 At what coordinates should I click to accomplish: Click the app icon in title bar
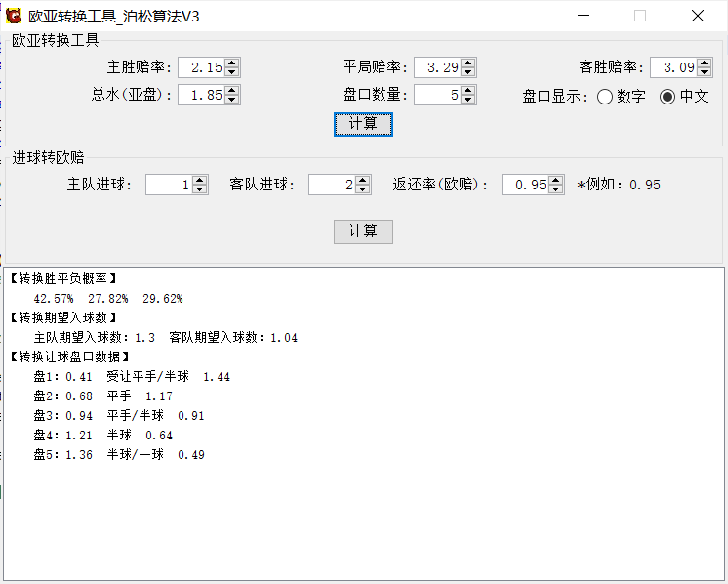14,16
